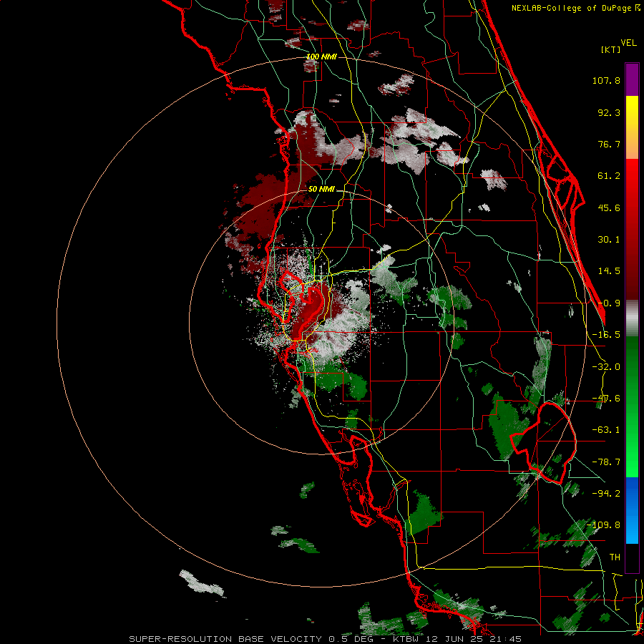This screenshot has height=644, width=644.
Task: Select the -109.8 velocity scale value
Action: tap(604, 525)
